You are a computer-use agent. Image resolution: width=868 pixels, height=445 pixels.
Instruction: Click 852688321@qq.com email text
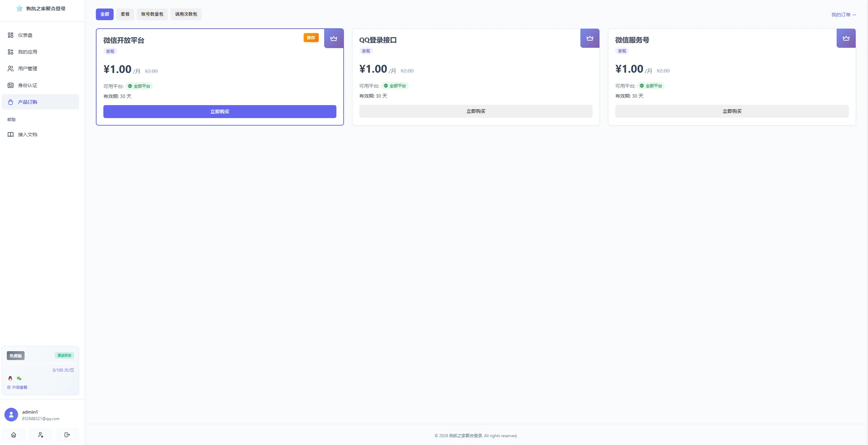point(41,419)
